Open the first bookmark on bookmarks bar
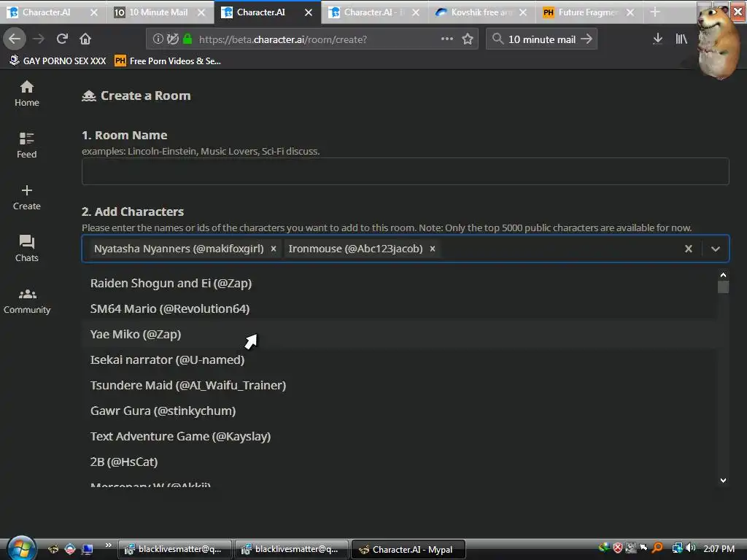 click(x=58, y=61)
